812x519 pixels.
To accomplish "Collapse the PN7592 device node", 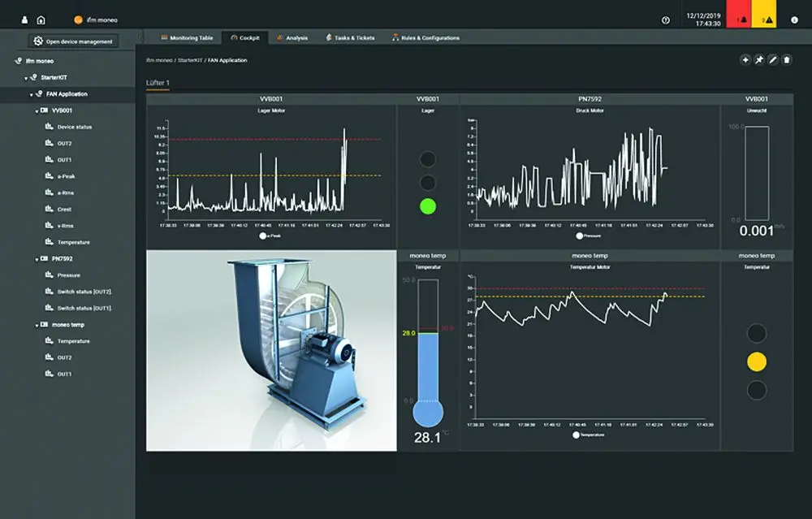I will (x=36, y=259).
